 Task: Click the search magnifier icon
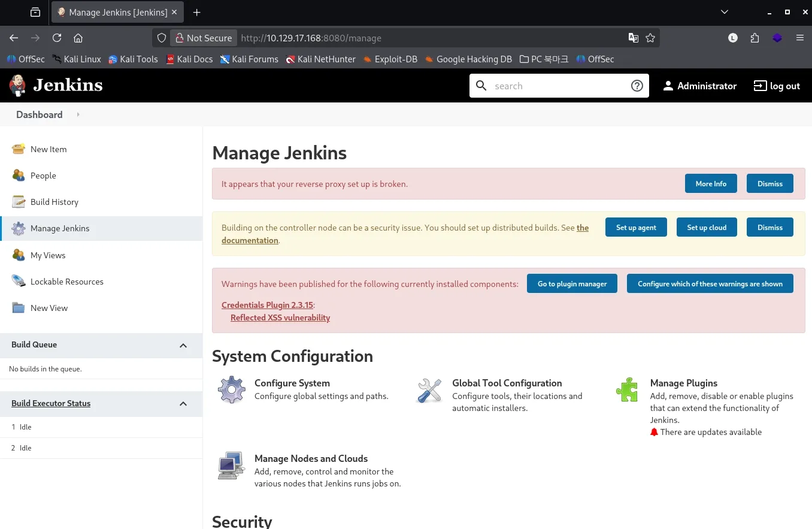tap(481, 86)
